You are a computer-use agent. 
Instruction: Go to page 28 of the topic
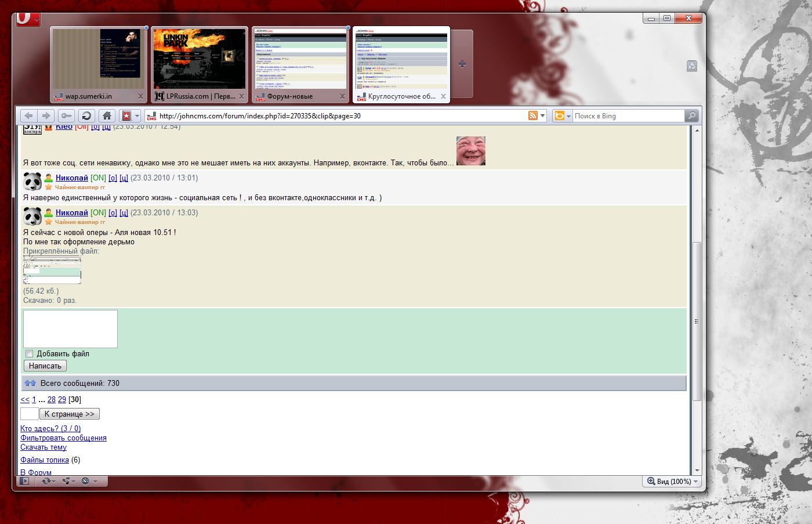[x=52, y=399]
